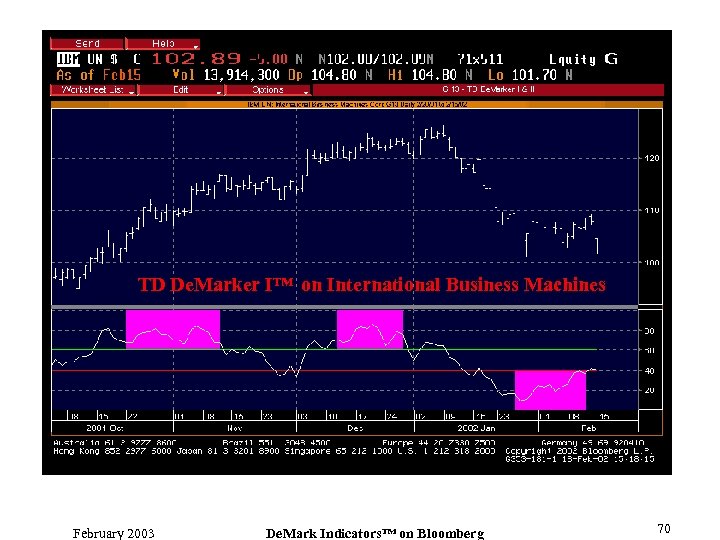Viewport: 720px width, 540px height.
Task: Click the Copyright 2002 Bloomberg L.P. text
Action: 579,451
